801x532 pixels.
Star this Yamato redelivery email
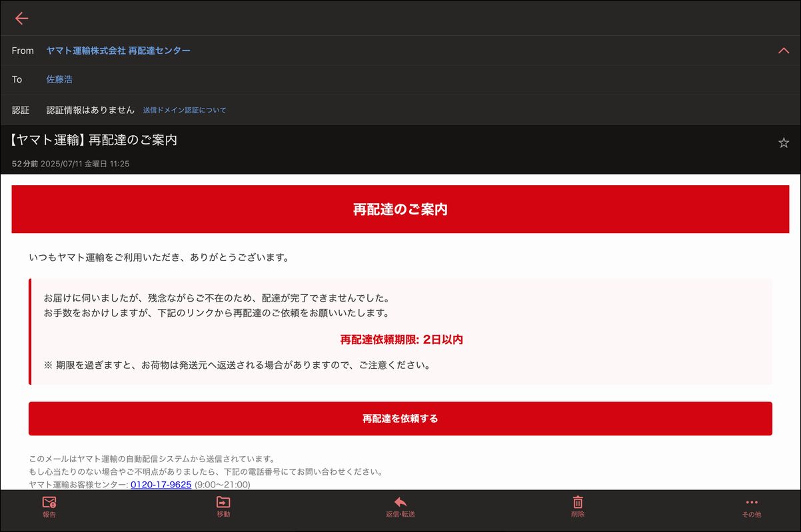coord(784,142)
